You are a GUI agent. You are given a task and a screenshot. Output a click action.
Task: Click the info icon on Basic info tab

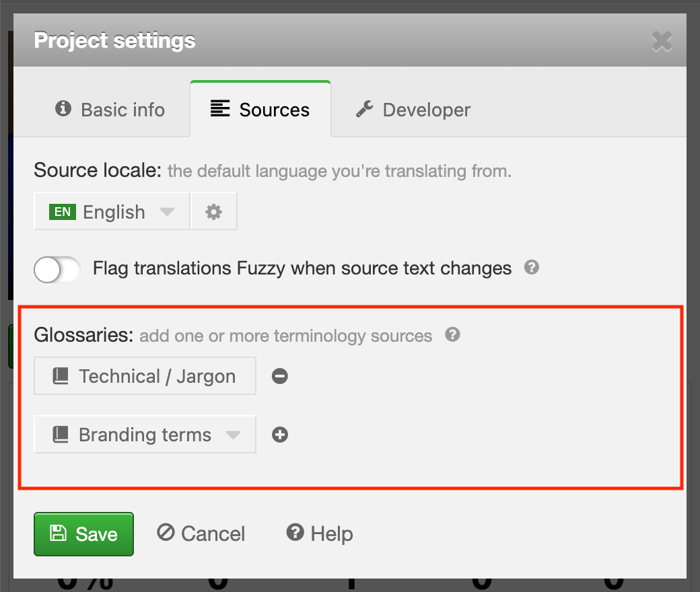[63, 109]
